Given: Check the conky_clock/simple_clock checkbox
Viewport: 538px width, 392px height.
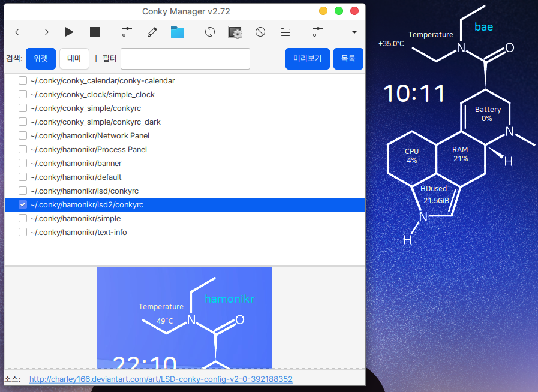Looking at the screenshot, I should pyautogui.click(x=23, y=94).
